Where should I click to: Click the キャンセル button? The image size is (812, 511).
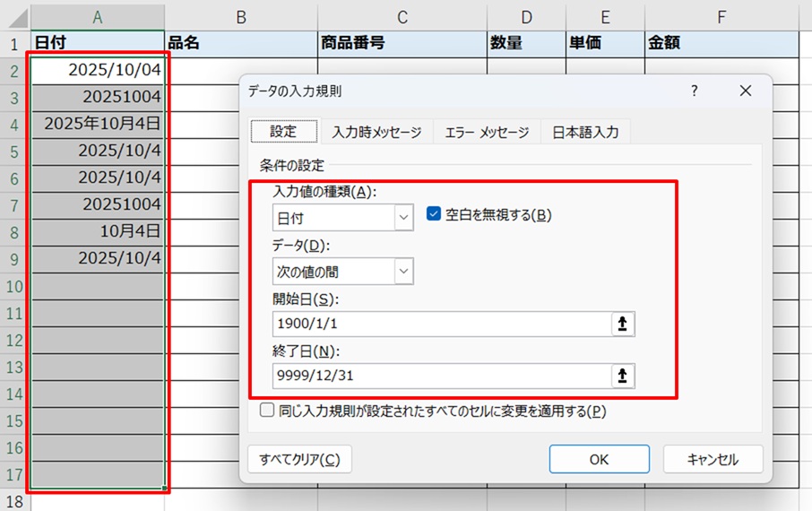click(x=713, y=459)
